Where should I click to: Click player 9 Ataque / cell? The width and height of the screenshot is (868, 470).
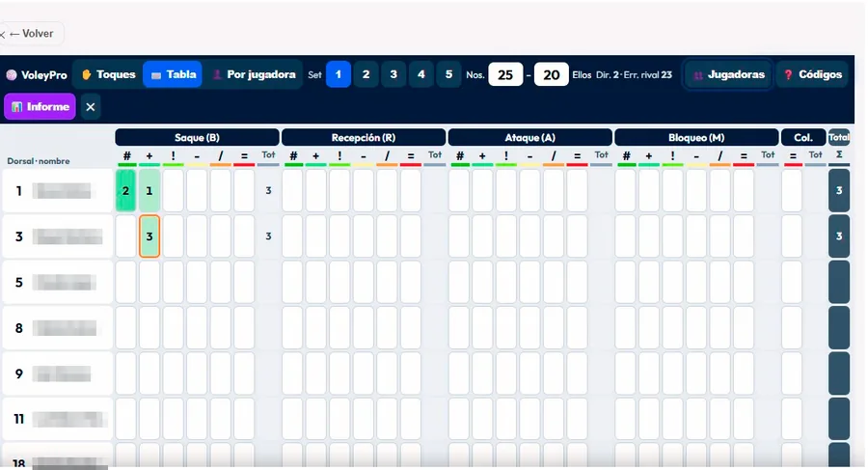[554, 373]
